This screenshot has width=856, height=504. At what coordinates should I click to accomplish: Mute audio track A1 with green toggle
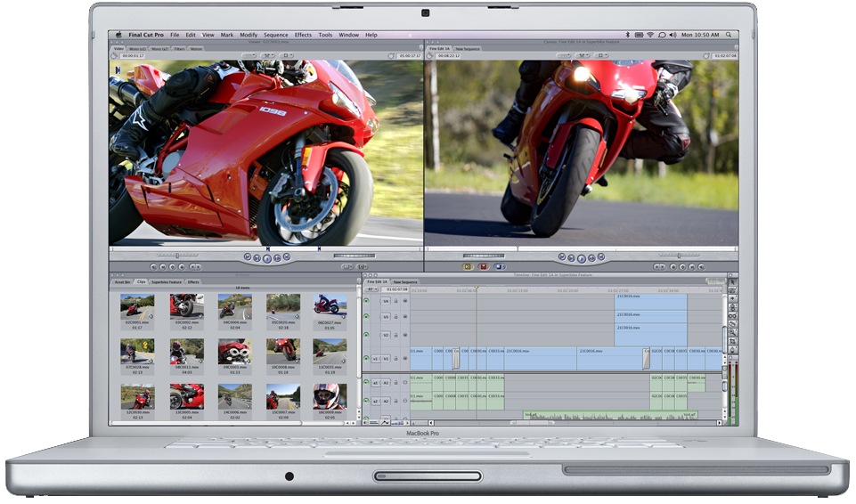[366, 383]
